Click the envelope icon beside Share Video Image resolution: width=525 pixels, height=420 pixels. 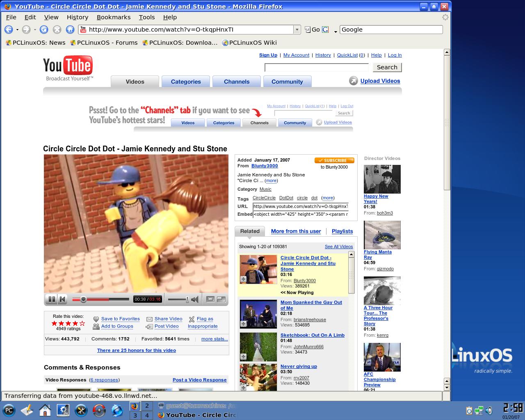[x=149, y=319]
